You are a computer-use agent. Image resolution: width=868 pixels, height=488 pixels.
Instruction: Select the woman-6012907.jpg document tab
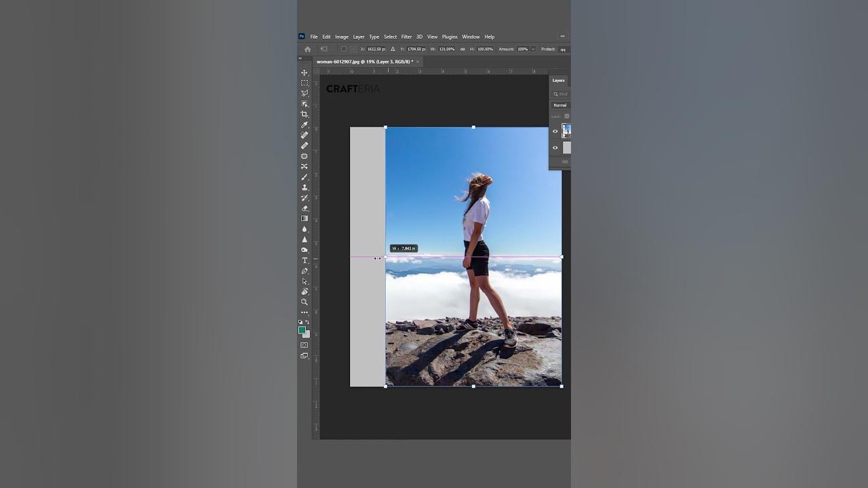click(363, 62)
